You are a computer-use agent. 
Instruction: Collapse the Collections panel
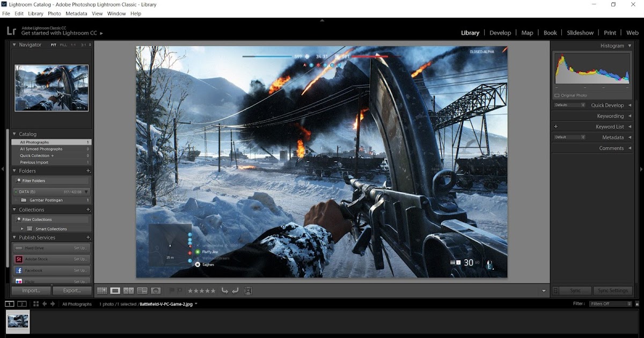click(14, 210)
